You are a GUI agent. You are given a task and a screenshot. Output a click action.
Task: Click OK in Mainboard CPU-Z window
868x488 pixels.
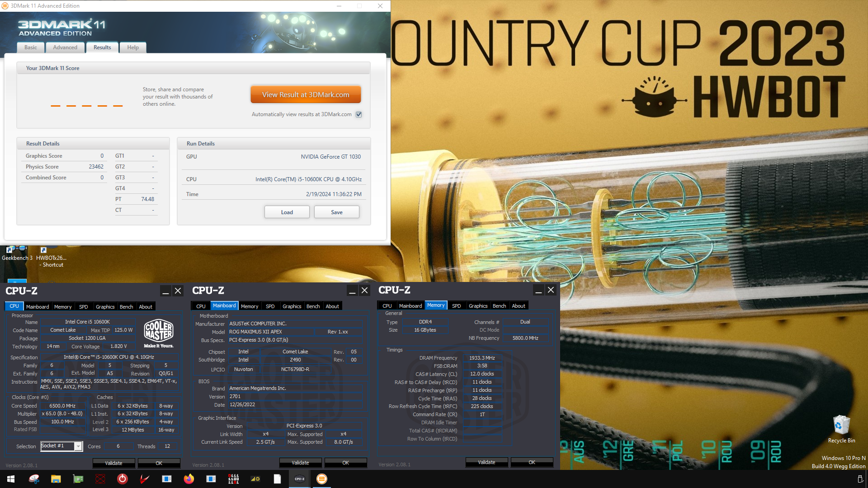345,462
